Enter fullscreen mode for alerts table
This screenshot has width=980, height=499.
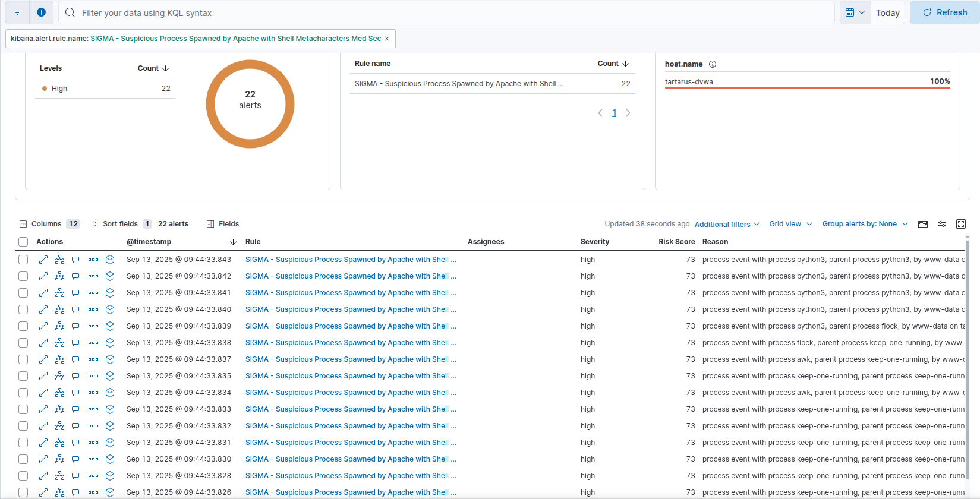961,224
